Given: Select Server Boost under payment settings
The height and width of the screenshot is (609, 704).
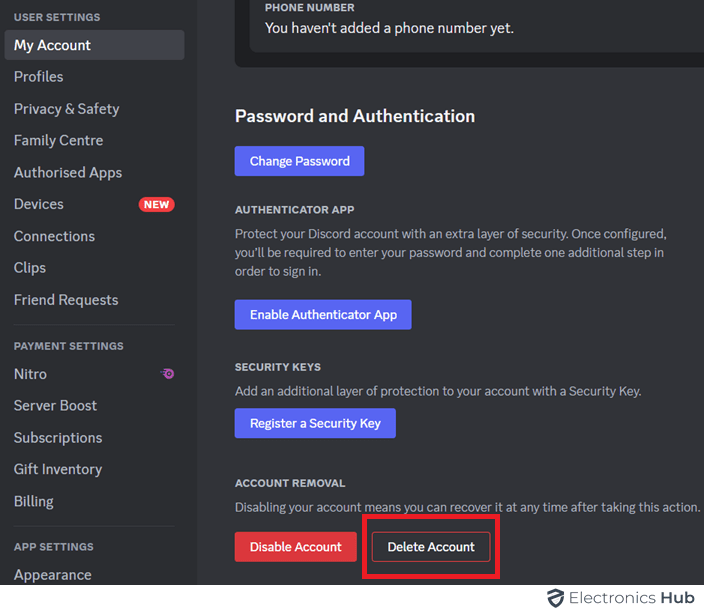Looking at the screenshot, I should pyautogui.click(x=55, y=406).
